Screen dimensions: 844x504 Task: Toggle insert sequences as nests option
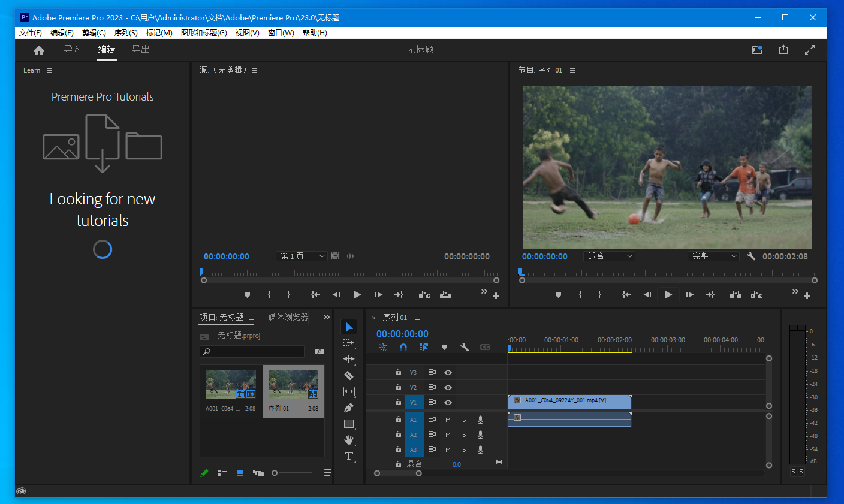pos(383,347)
